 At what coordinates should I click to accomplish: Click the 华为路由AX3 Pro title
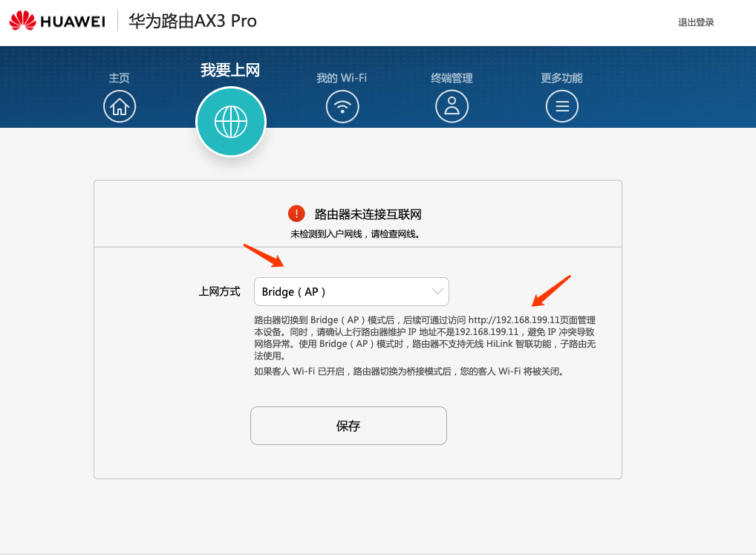pos(192,22)
